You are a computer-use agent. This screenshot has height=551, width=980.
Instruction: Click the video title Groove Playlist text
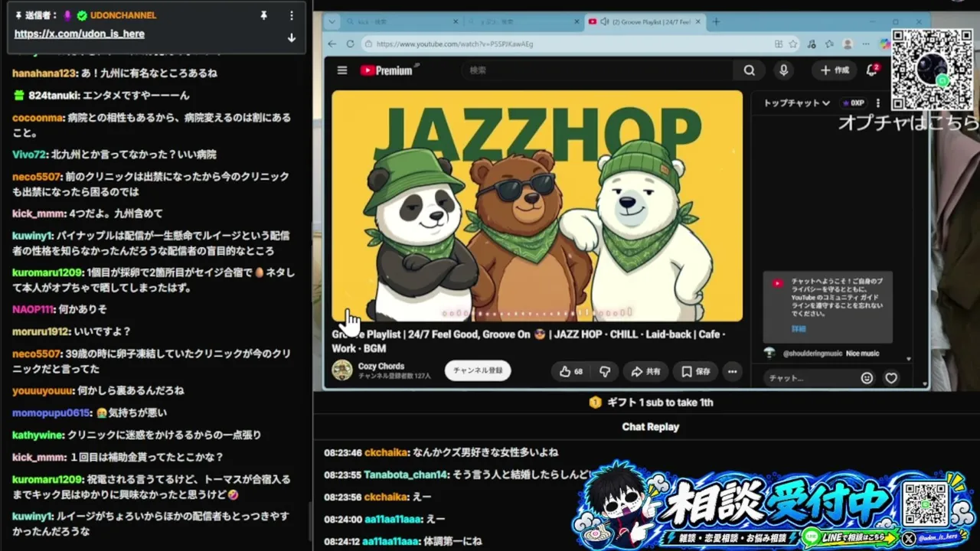point(528,341)
